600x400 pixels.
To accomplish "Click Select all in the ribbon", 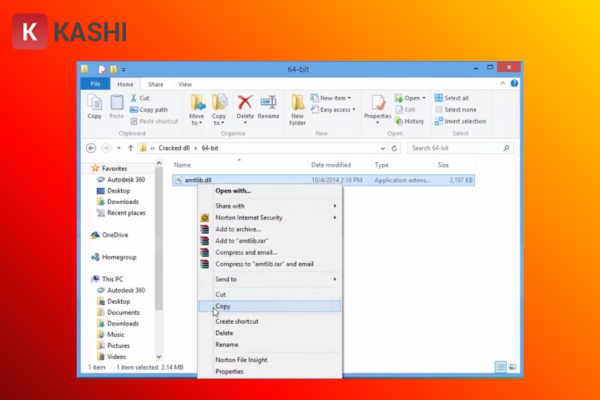I will [x=452, y=98].
